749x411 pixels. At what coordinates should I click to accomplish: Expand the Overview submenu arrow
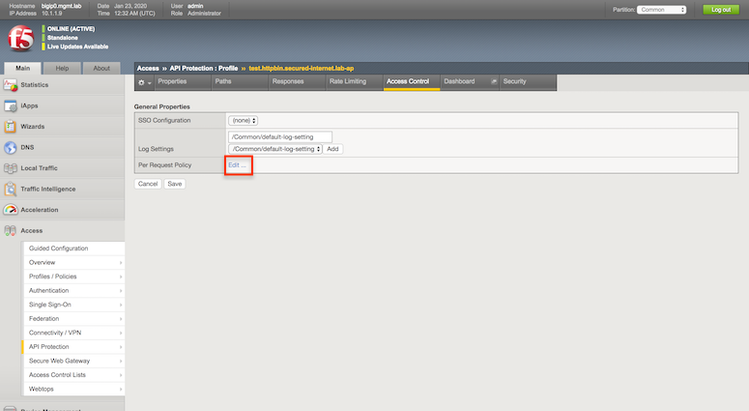(121, 263)
